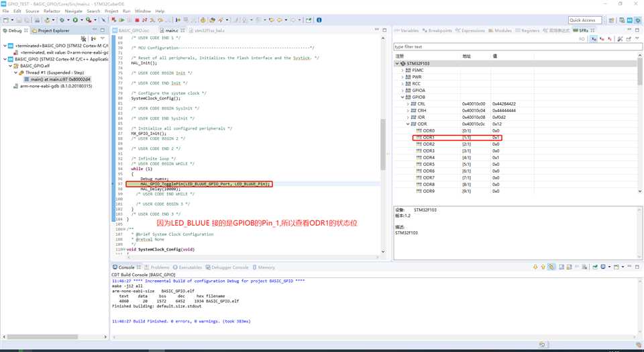Expand the IDR register node
Image resolution: width=644 pixels, height=352 pixels.
tap(408, 117)
